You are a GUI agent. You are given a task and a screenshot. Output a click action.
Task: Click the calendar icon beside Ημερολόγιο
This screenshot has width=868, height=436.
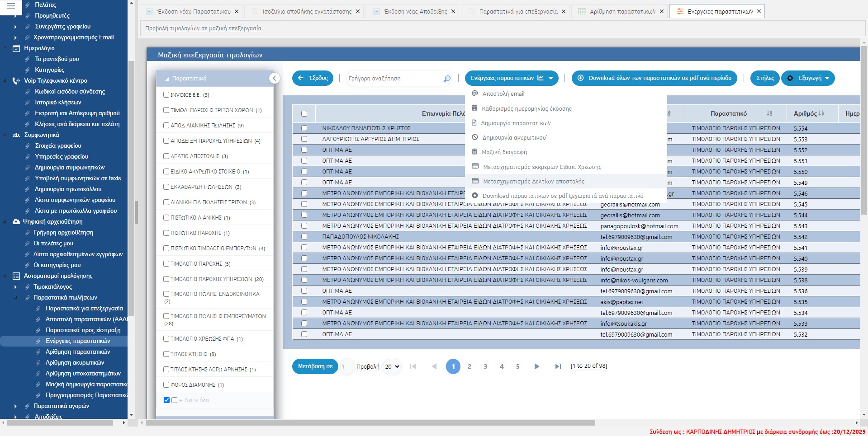coord(16,48)
